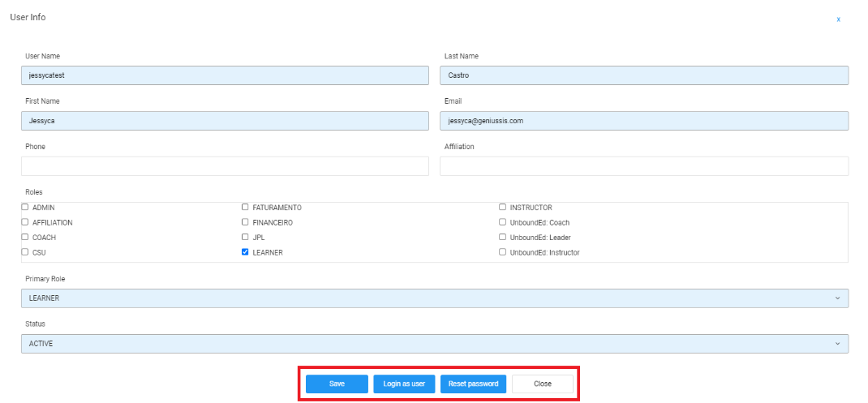
Task: Click the Save button
Action: pos(337,384)
